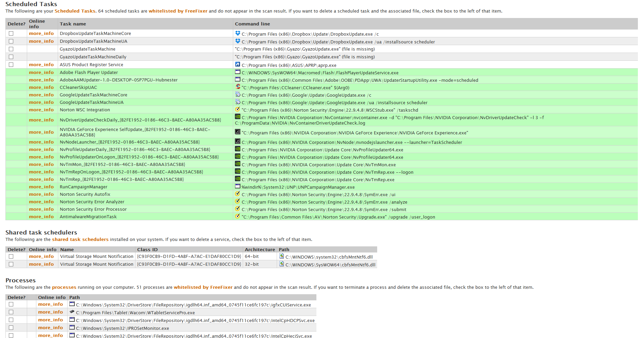Follow whitelisted by FreeFixer link in Processes
Screen dimensions: 644x338
point(203,287)
